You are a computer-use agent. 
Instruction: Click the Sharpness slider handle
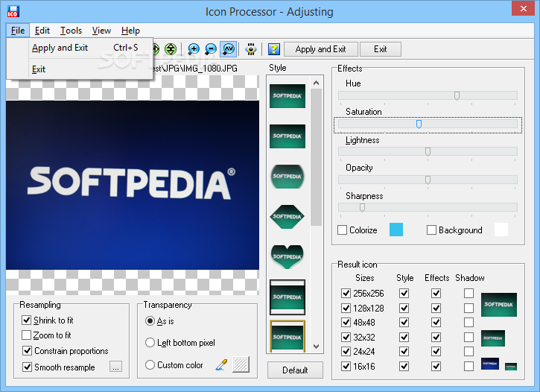point(362,208)
